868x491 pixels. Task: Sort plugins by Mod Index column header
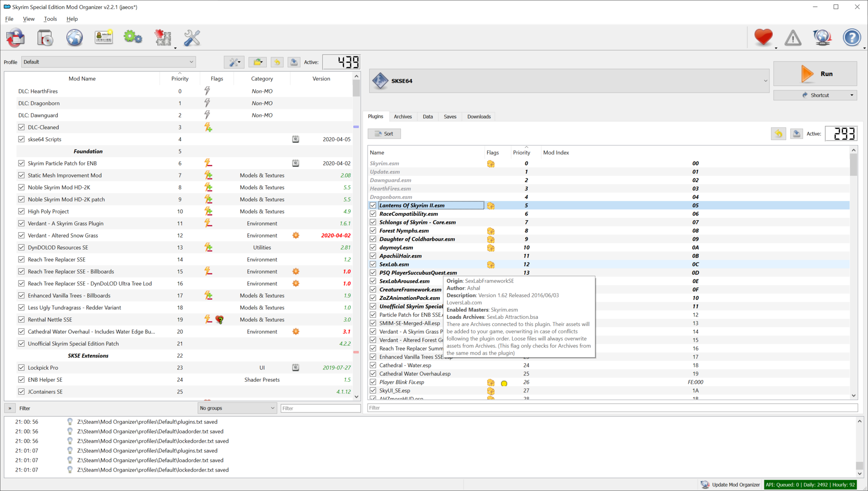tap(695, 153)
